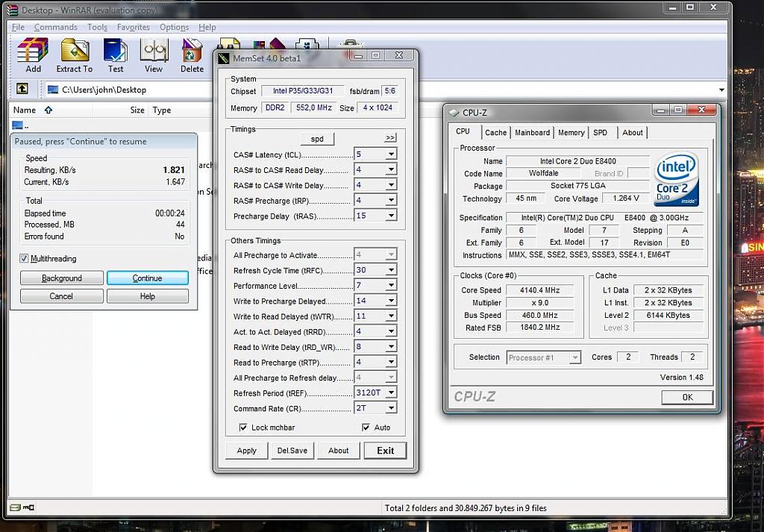Screen dimensions: 764x532
Task: Click the parent folder '..' entry icon
Action: (18, 125)
